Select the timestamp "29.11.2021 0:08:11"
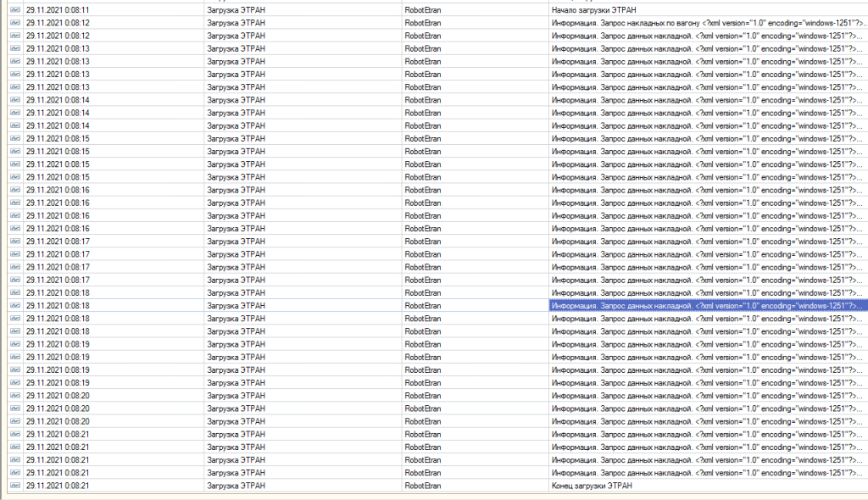868x500 pixels. click(x=58, y=10)
